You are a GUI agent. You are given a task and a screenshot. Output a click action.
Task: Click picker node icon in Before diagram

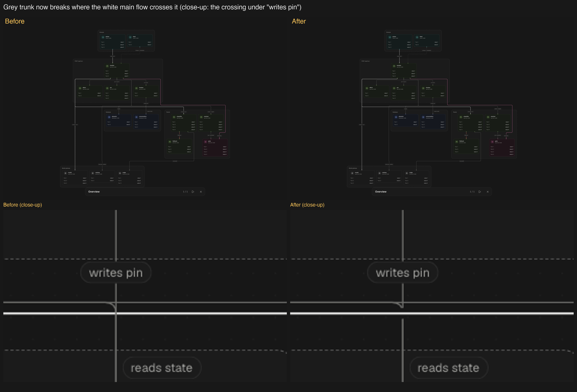tap(103, 37)
